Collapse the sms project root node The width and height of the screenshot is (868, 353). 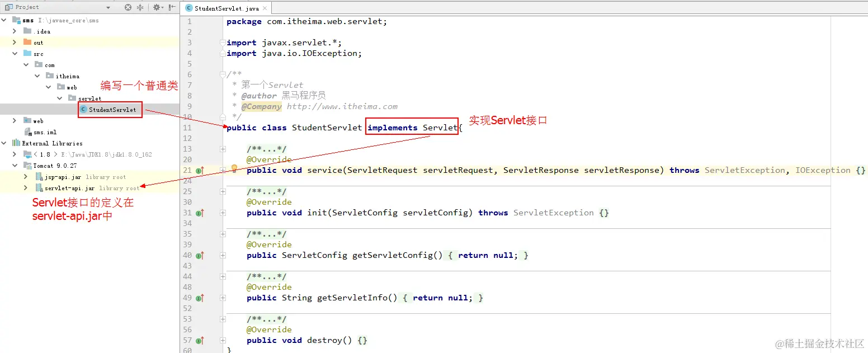click(x=4, y=20)
